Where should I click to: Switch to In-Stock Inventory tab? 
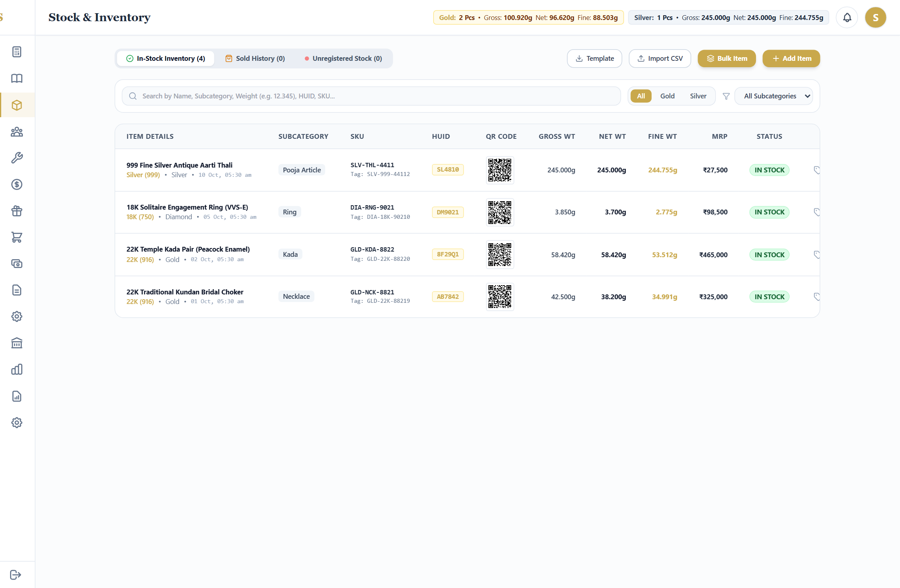166,58
